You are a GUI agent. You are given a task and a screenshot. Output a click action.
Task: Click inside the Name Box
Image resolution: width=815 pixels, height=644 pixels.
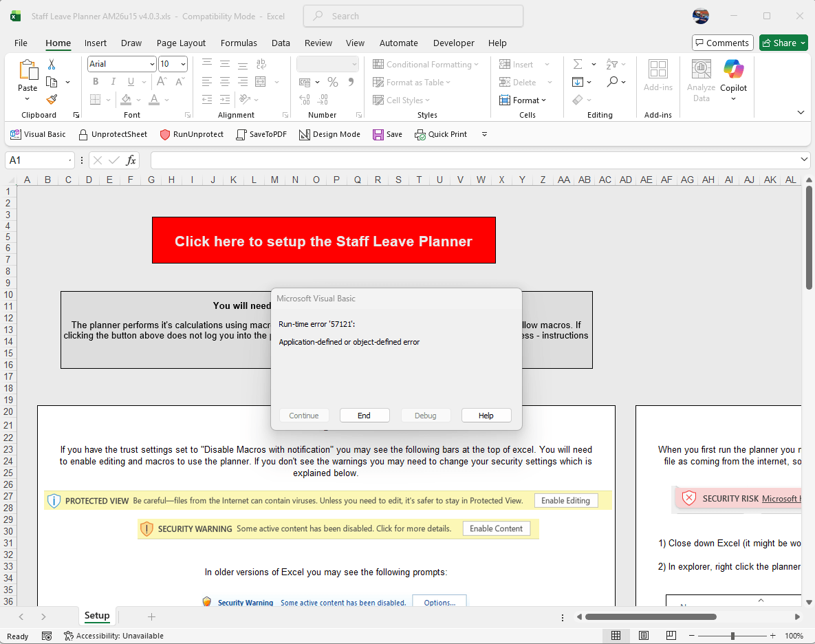tap(34, 160)
